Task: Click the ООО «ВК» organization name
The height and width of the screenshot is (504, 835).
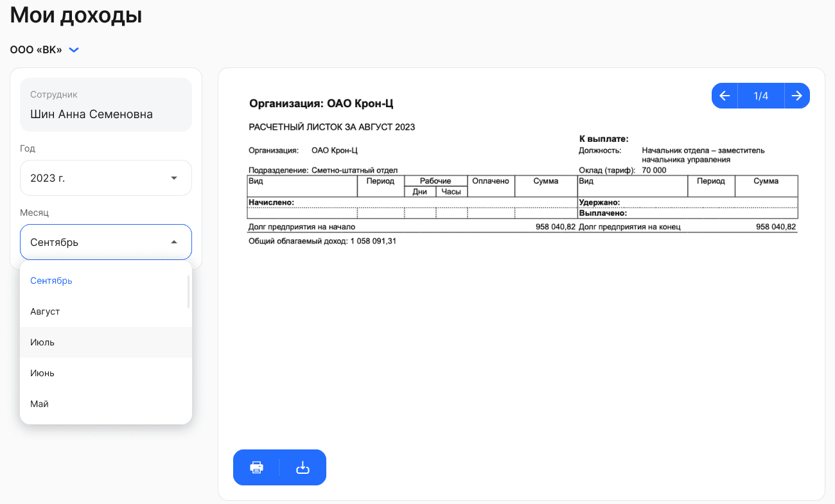Action: pos(36,49)
